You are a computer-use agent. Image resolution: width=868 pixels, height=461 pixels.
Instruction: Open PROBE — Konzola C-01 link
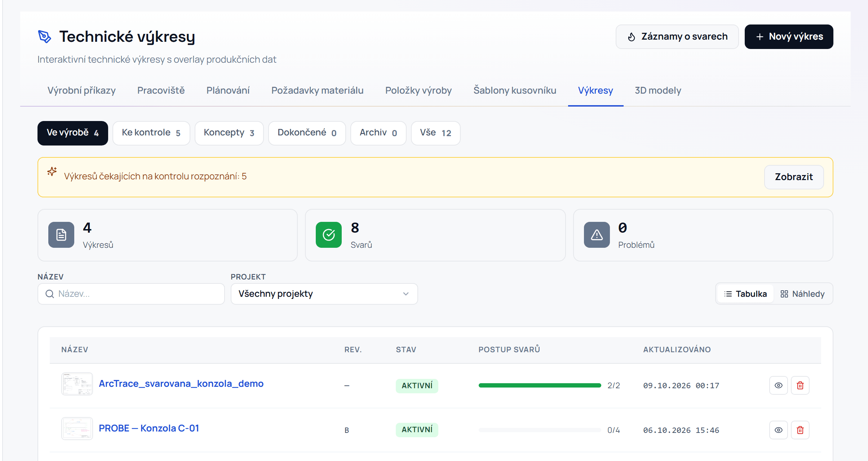[x=149, y=428]
